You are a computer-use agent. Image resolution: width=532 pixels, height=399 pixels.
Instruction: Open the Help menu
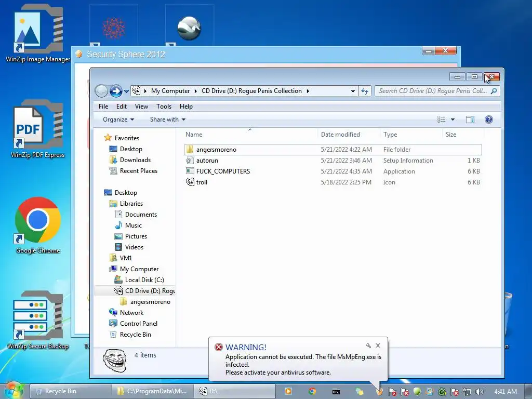click(x=187, y=107)
